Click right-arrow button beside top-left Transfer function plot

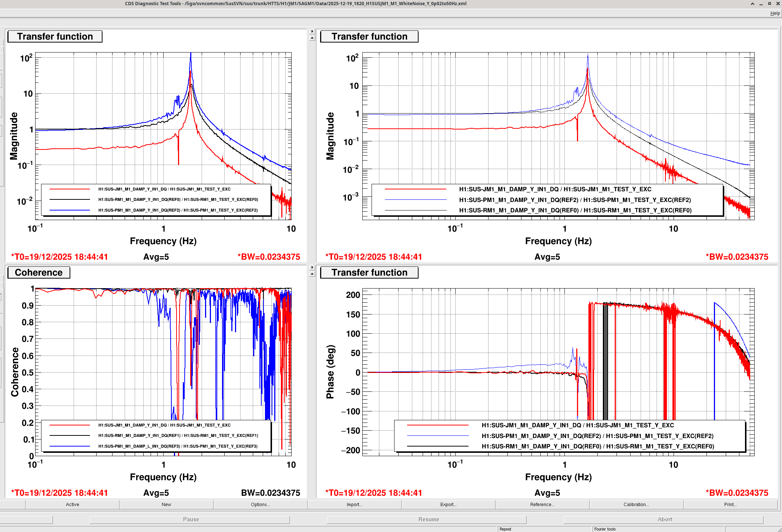tap(312, 31)
